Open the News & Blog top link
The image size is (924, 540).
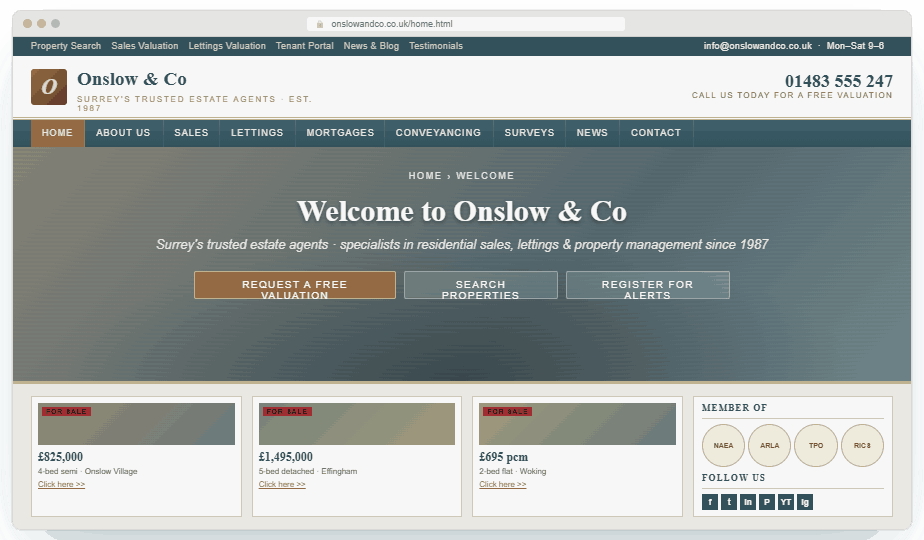coord(371,46)
